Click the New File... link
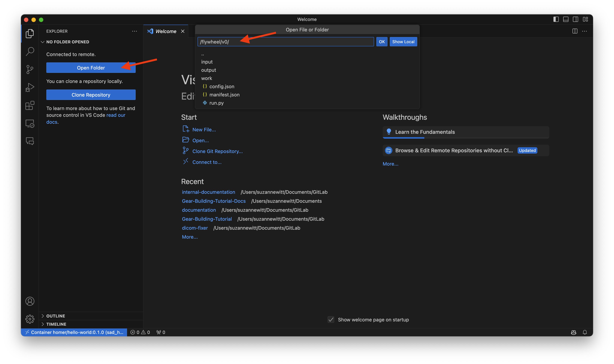Image resolution: width=614 pixels, height=364 pixels. click(204, 130)
